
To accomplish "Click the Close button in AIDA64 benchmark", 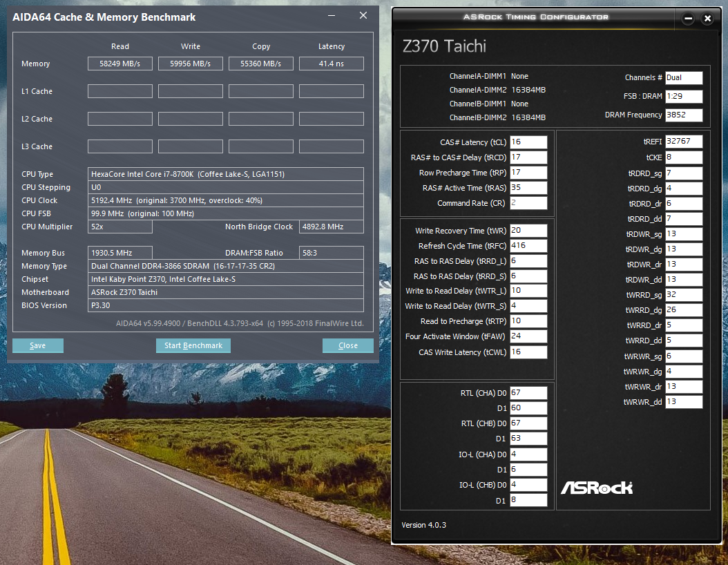I will point(347,345).
